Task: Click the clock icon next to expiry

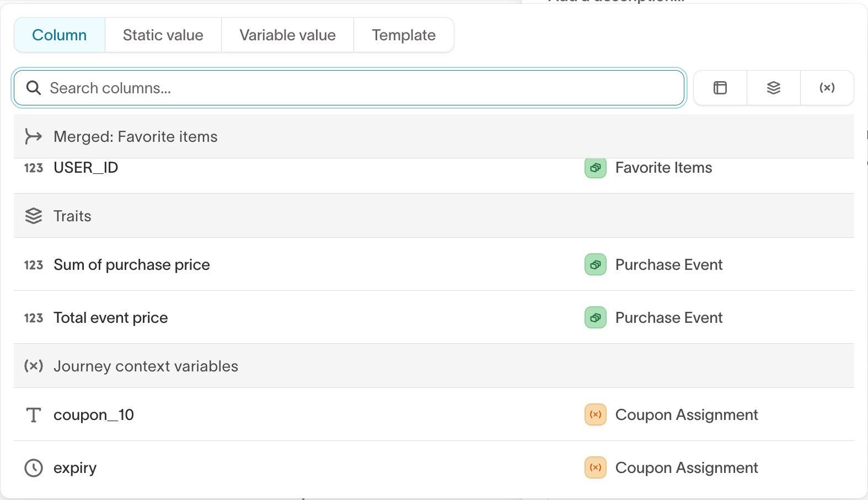Action: [x=33, y=467]
